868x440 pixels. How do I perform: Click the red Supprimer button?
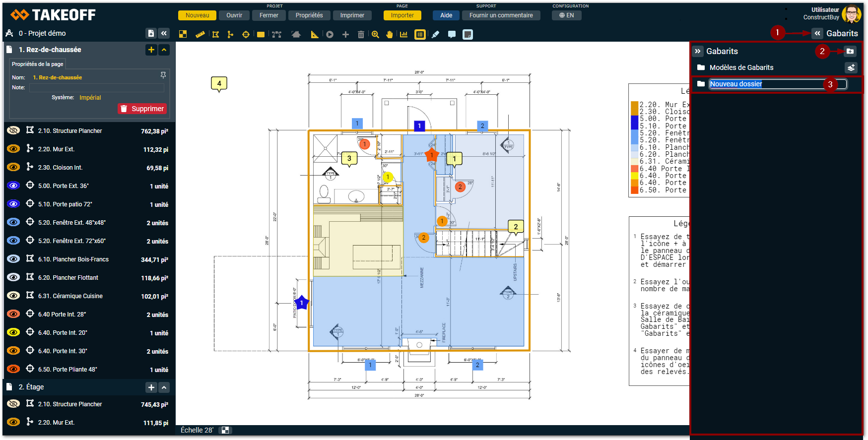142,109
